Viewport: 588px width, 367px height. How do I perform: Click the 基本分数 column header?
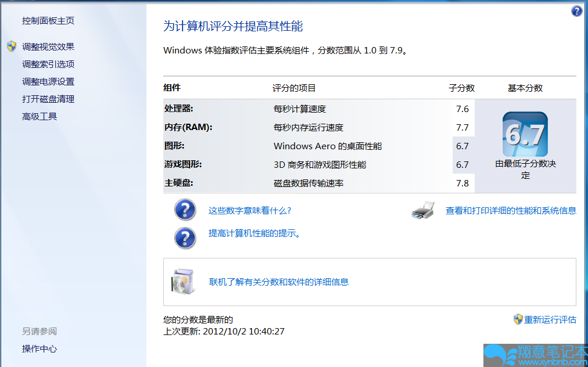(525, 88)
